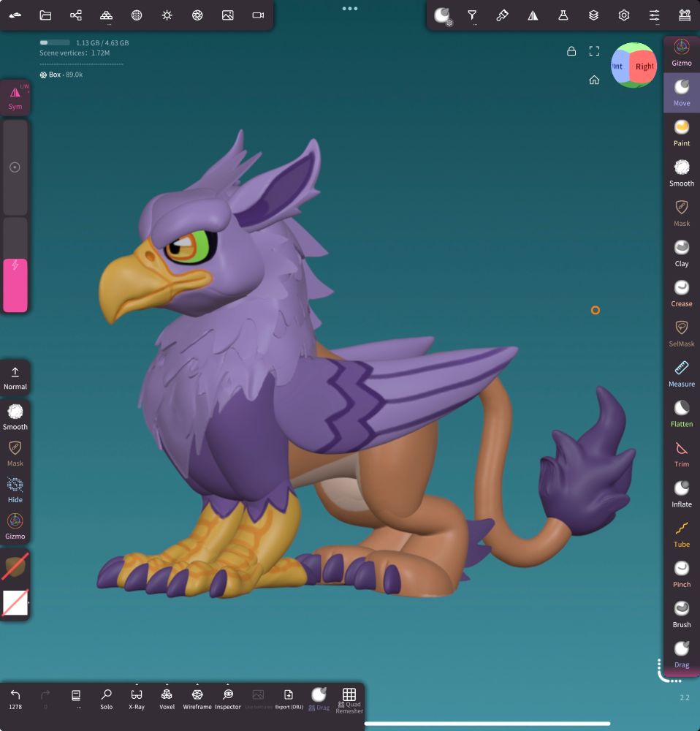Open the Settings gear menu
Screen dimensions: 700x731
pyautogui.click(x=623, y=15)
